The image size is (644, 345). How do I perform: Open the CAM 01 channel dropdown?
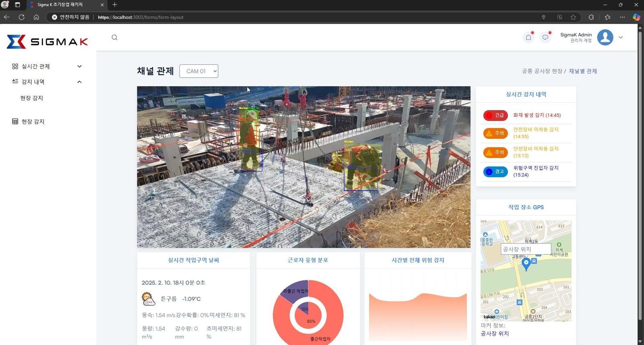pos(199,71)
